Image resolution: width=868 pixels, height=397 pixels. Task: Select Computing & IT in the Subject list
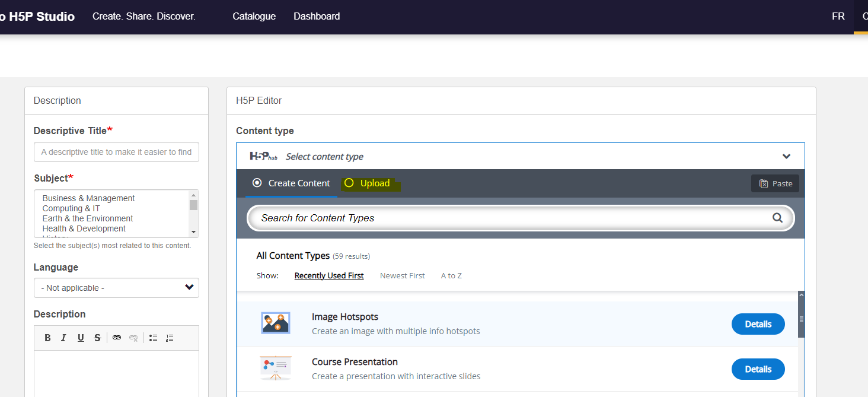coord(71,208)
